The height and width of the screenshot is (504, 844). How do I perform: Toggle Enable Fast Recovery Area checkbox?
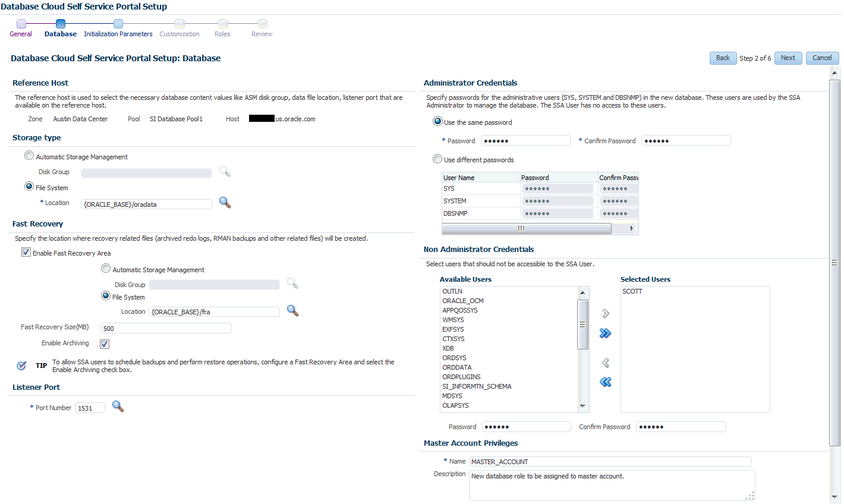tap(26, 253)
